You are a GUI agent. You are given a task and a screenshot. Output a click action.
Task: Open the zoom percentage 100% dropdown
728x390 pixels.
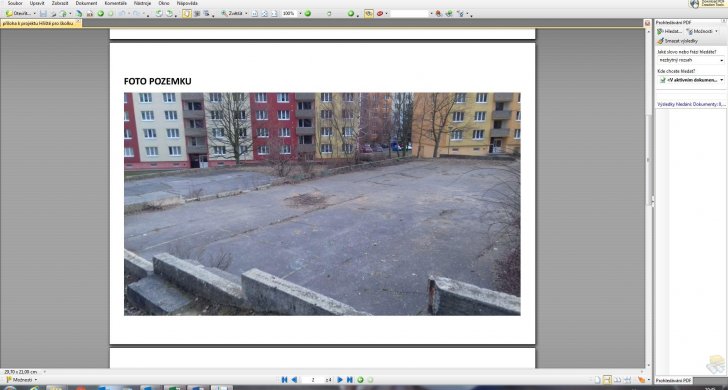300,13
